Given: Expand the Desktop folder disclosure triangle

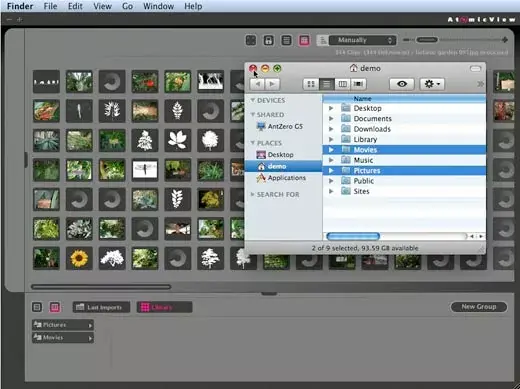Looking at the screenshot, I should click(x=331, y=108).
